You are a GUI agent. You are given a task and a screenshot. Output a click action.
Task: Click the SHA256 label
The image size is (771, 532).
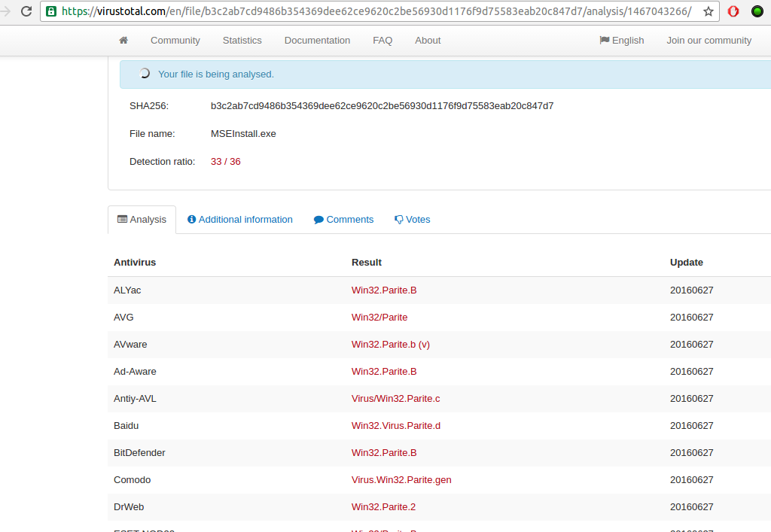click(149, 105)
